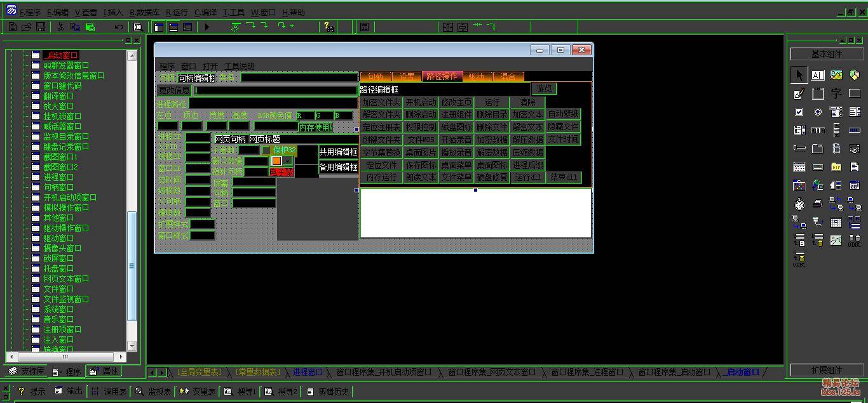Click the tree panel vertical scrollbar thumb
The height and width of the screenshot is (403, 868).
point(132,267)
